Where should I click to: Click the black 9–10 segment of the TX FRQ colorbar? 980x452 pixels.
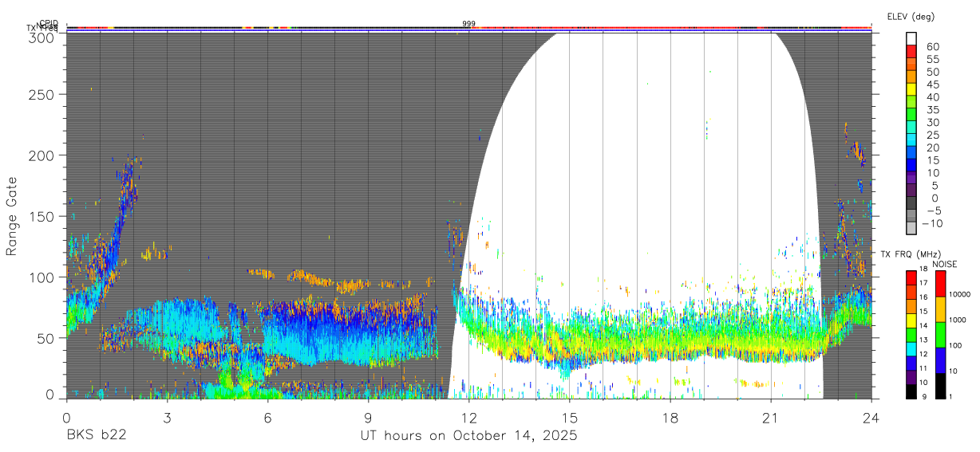pyautogui.click(x=912, y=391)
